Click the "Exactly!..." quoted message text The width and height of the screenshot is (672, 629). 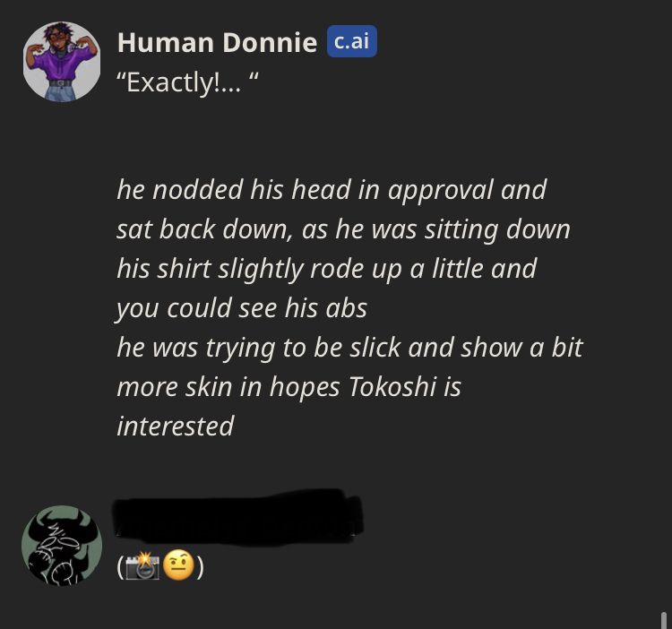click(x=188, y=82)
